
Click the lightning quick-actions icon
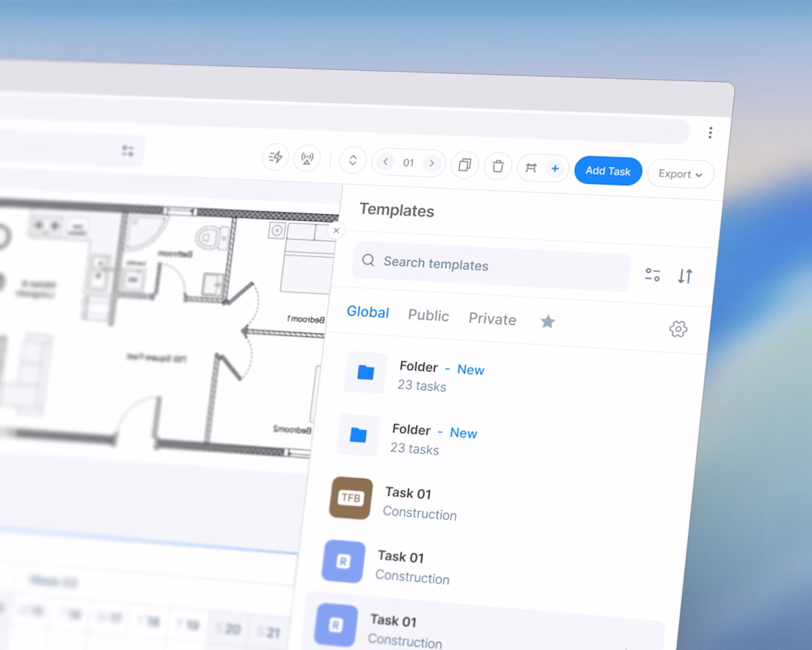tap(275, 157)
